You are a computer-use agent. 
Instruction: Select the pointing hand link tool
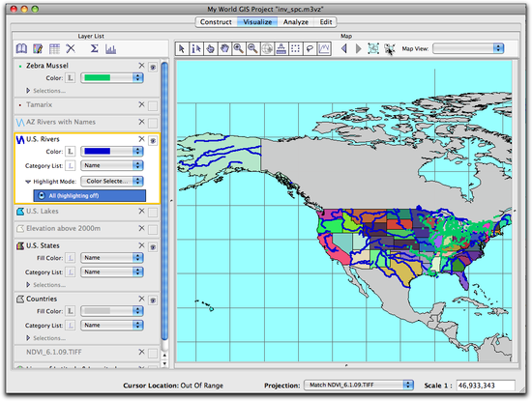point(210,49)
